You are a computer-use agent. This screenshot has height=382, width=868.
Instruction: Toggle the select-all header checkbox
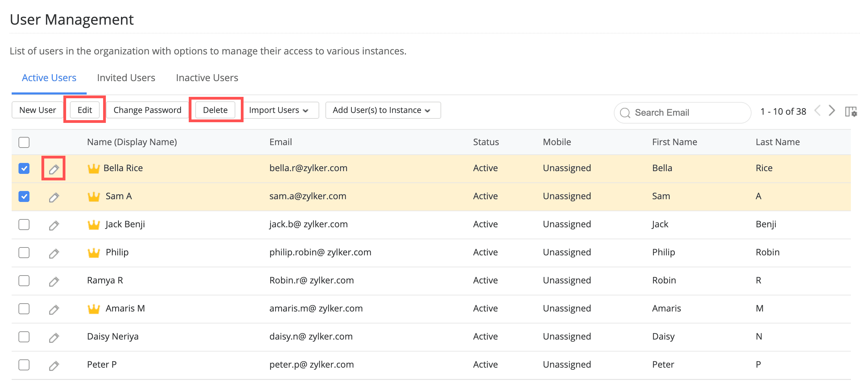pos(24,142)
